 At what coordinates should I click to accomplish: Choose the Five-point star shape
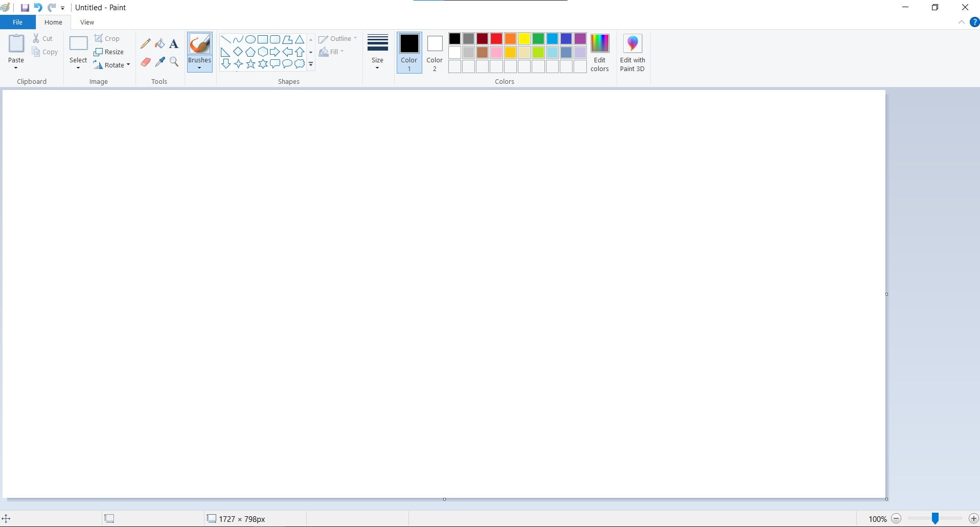[x=250, y=64]
